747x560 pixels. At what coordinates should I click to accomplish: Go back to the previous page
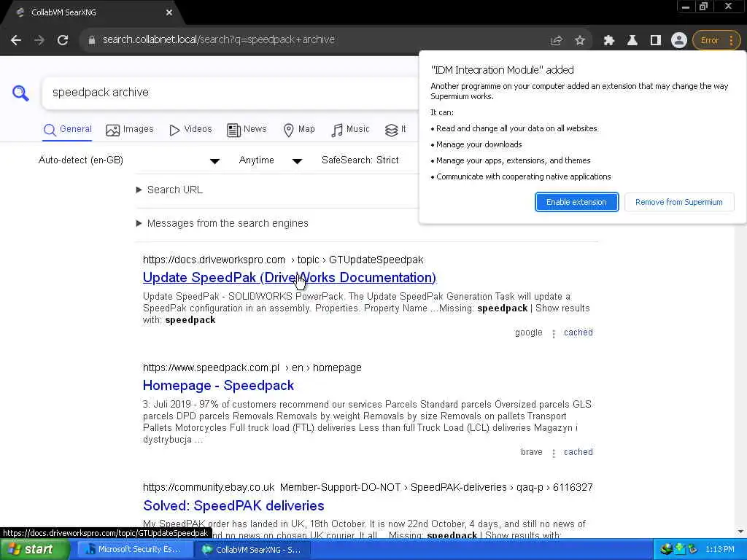(x=16, y=40)
